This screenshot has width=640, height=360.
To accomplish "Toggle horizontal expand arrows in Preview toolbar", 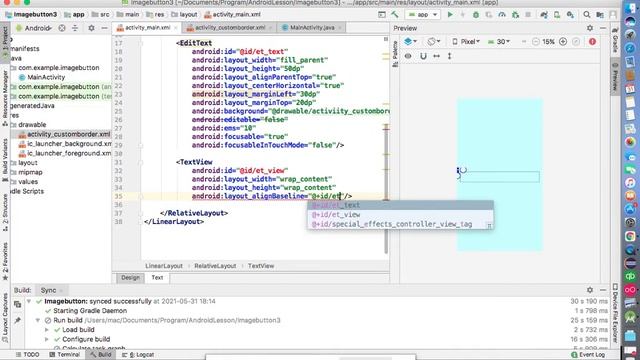I will 436,56.
